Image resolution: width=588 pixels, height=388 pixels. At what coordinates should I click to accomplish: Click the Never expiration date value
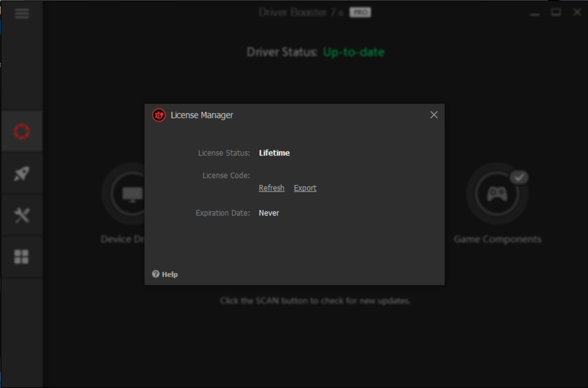(x=269, y=213)
